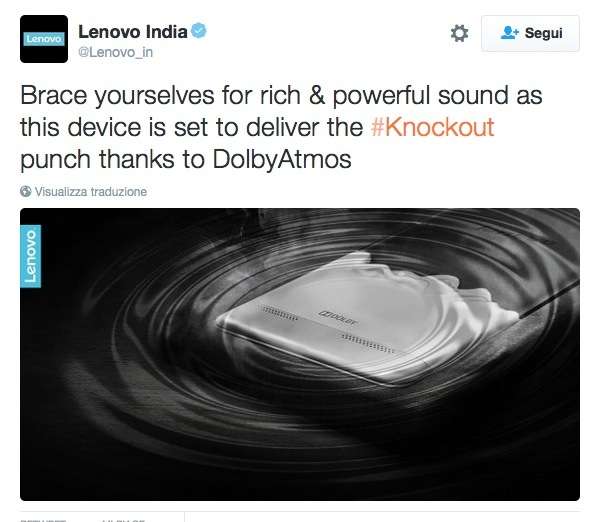Click Visualizza traduzione link
Viewport: 601px width, 522px height.
point(91,191)
